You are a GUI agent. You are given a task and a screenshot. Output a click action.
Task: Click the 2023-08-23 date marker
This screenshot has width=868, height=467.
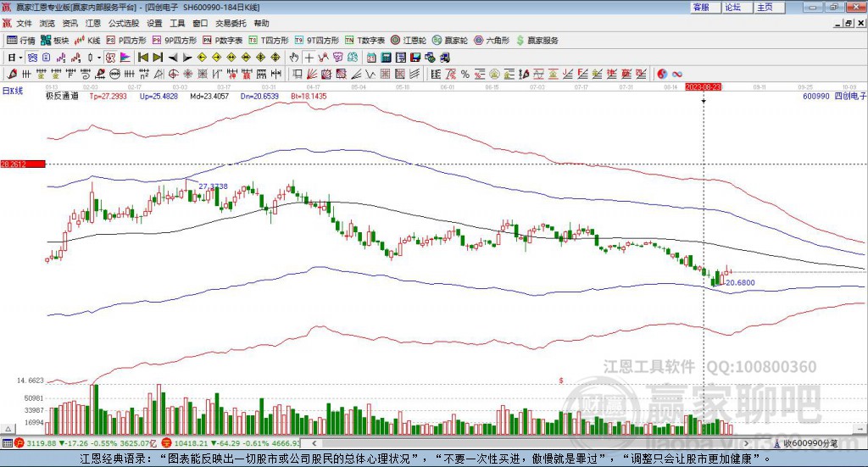click(703, 86)
